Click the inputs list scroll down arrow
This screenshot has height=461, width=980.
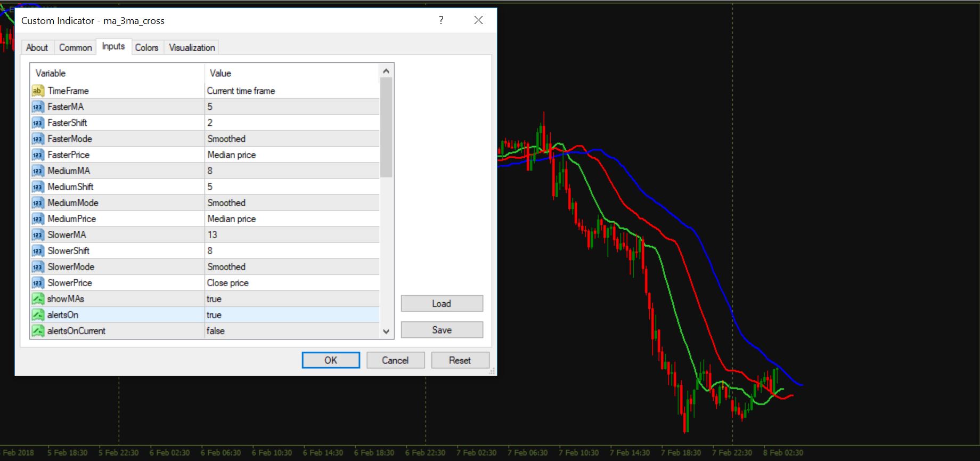(x=387, y=331)
